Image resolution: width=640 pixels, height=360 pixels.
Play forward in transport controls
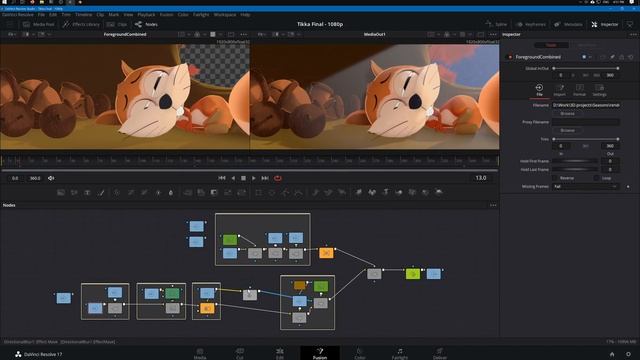[253, 178]
